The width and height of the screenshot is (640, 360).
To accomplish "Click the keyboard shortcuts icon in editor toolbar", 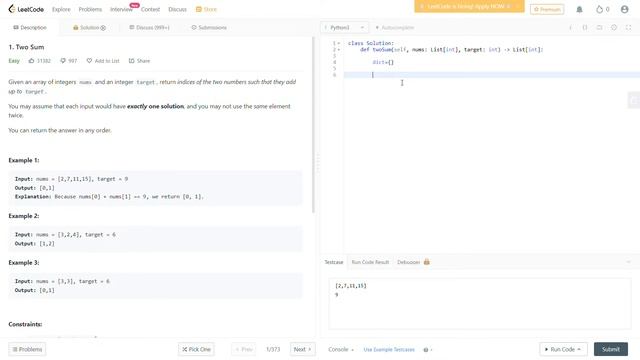I will [599, 27].
